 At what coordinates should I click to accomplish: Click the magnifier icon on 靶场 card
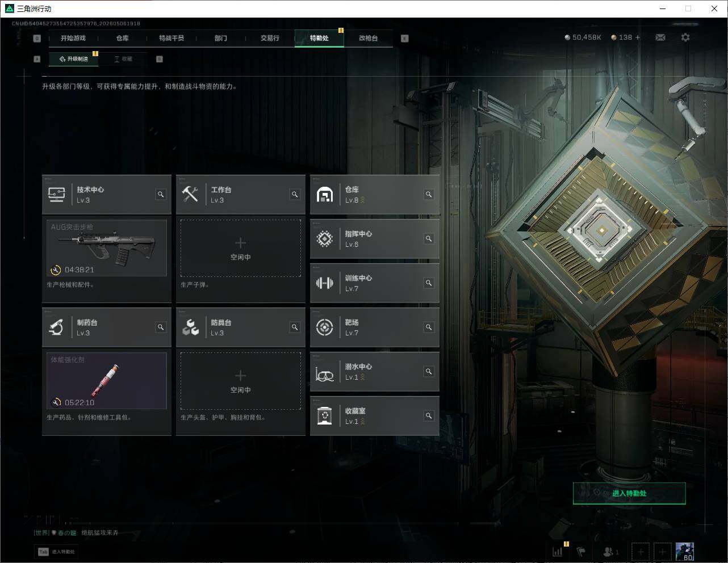point(429,327)
